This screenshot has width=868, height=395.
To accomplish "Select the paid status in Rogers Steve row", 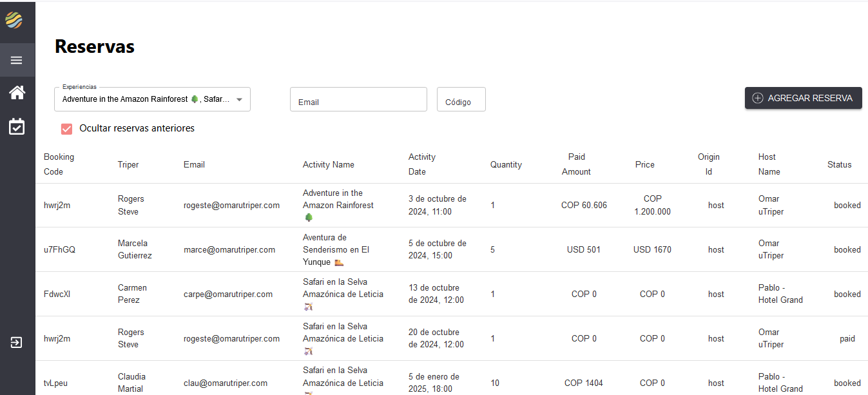I will click(847, 339).
